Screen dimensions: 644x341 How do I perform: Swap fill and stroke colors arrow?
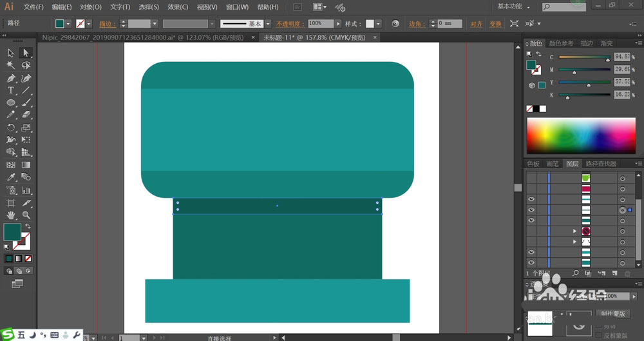[28, 226]
